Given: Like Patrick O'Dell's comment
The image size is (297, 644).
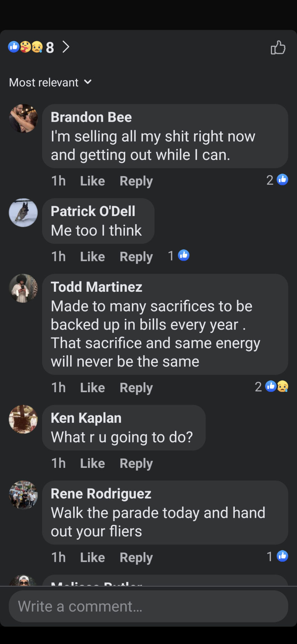Looking at the screenshot, I should coord(92,257).
